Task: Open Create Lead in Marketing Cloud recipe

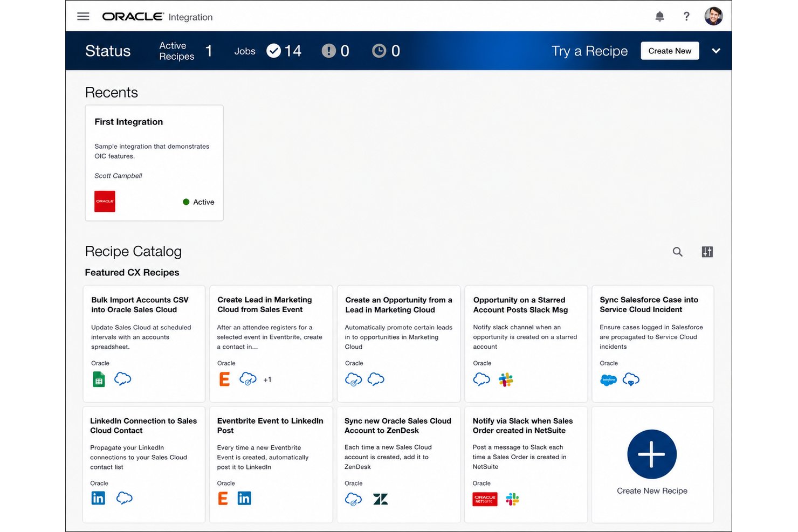Action: [271, 343]
